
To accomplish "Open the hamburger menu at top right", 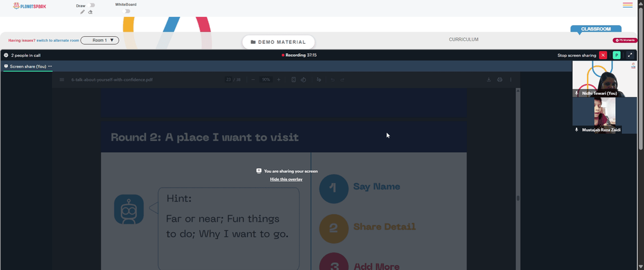I will [627, 5].
